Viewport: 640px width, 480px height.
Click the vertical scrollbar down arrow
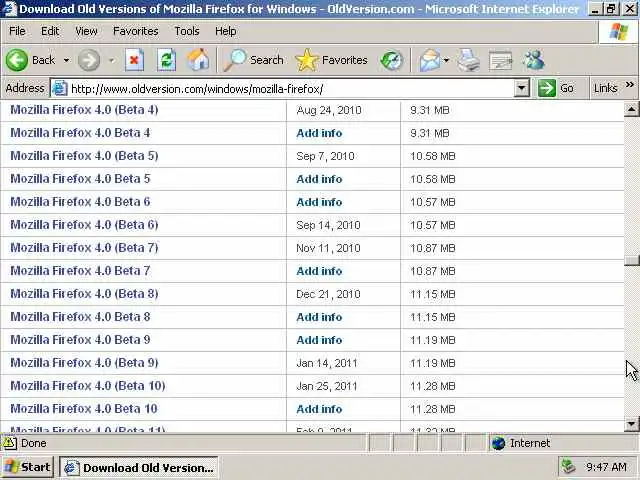(631, 424)
